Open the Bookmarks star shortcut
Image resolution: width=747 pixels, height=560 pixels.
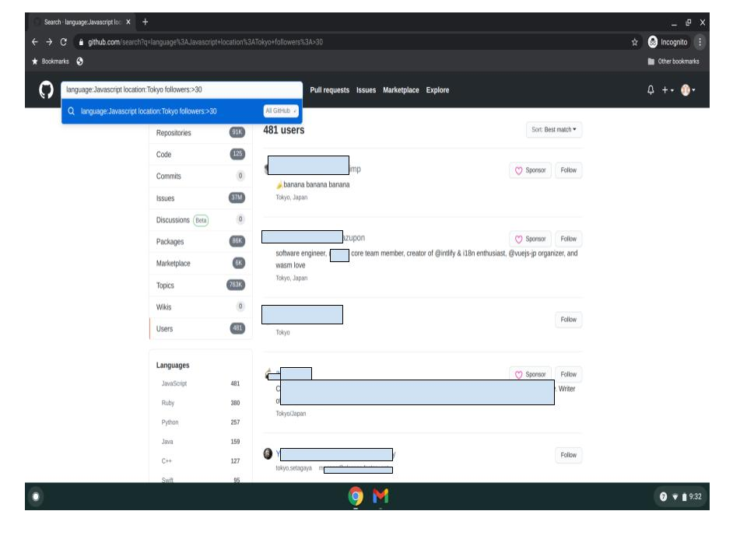[51, 61]
